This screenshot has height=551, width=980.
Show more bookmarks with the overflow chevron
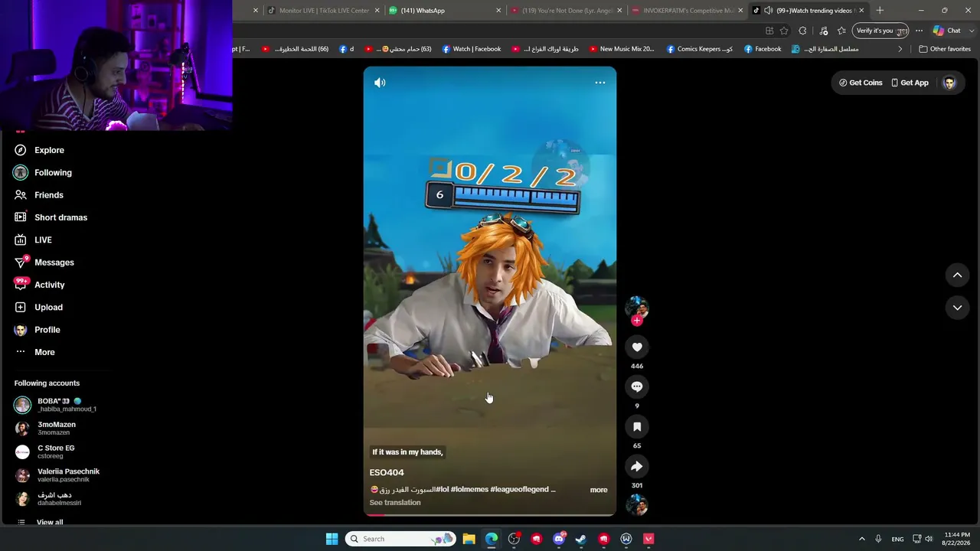[x=900, y=49]
